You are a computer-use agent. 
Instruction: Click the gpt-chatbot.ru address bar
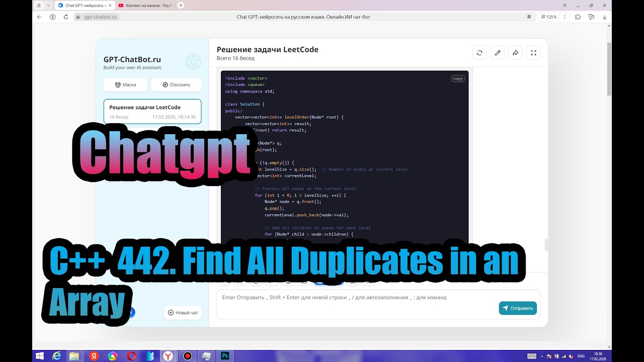tap(101, 17)
